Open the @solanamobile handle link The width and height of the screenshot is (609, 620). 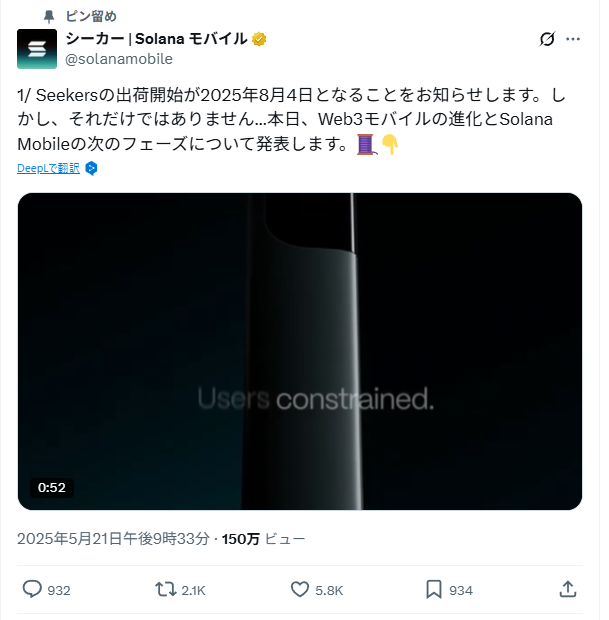point(119,59)
